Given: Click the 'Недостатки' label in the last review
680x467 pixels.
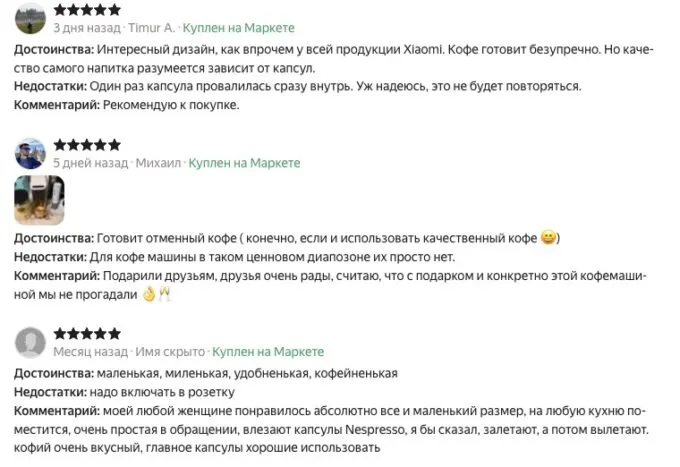Looking at the screenshot, I should [50, 392].
